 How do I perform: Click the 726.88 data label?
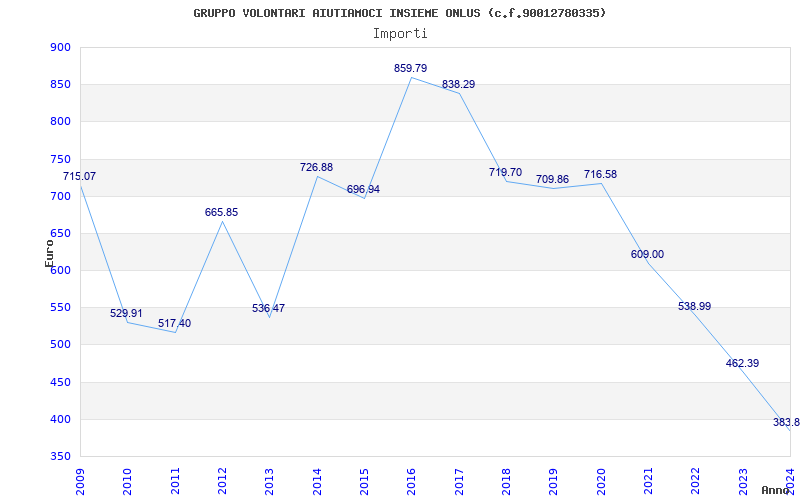click(x=316, y=167)
